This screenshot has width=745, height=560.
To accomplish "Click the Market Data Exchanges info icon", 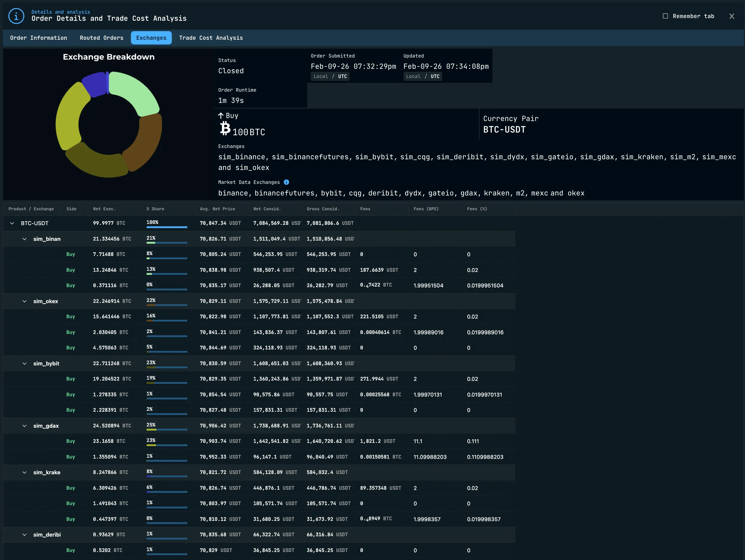I will [x=286, y=182].
